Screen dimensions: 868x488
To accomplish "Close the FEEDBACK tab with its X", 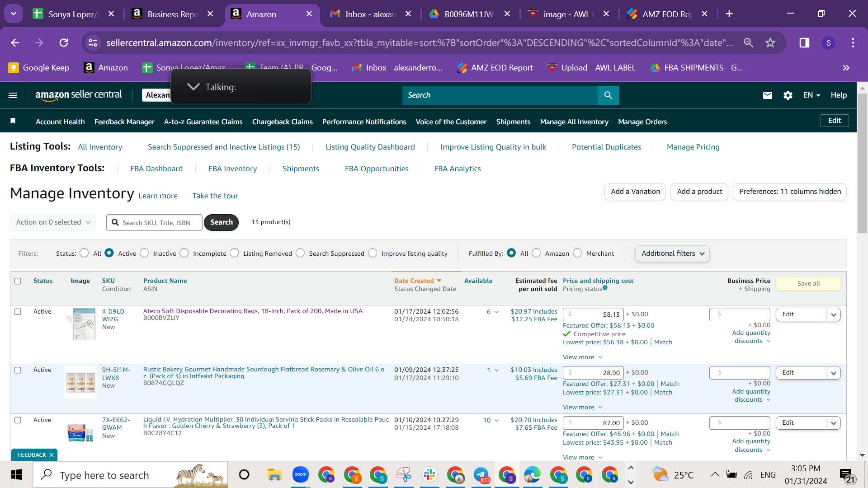I will click(x=52, y=455).
